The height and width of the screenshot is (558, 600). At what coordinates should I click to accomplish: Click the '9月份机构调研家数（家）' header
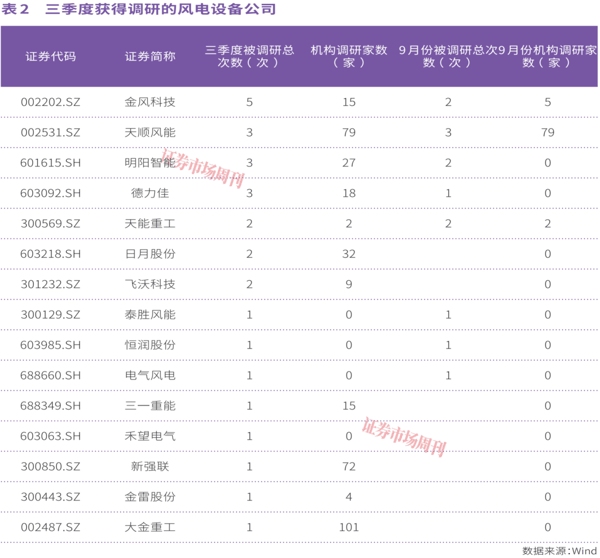coord(548,56)
